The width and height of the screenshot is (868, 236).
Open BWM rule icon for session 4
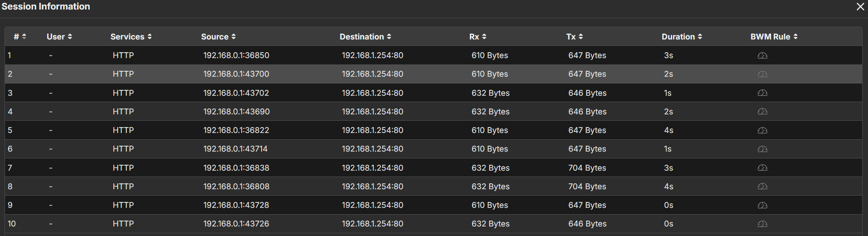tap(762, 112)
